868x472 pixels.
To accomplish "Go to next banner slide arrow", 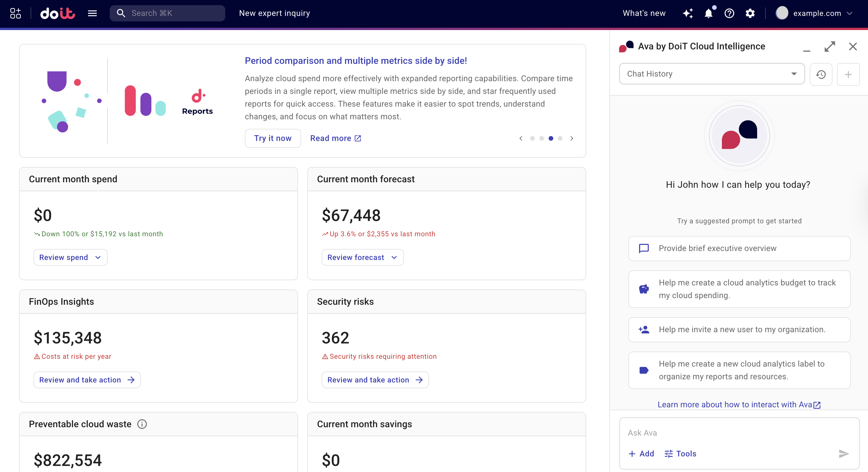I will click(x=571, y=138).
